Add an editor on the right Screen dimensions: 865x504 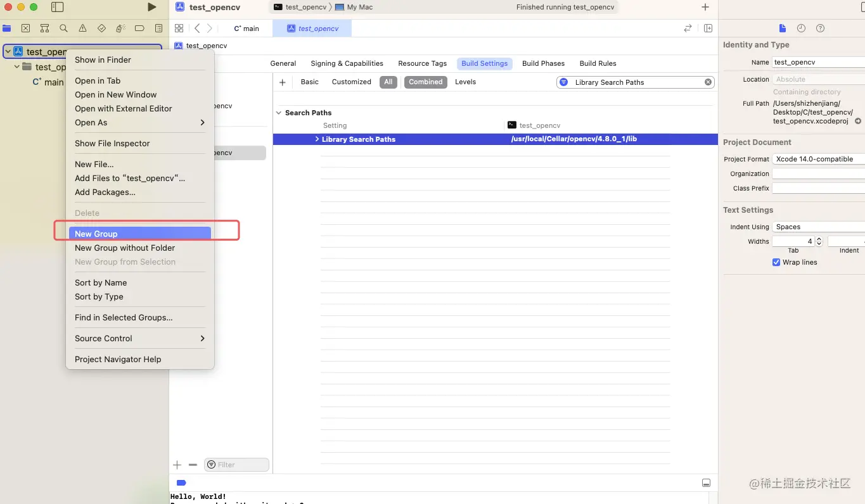[x=708, y=28]
